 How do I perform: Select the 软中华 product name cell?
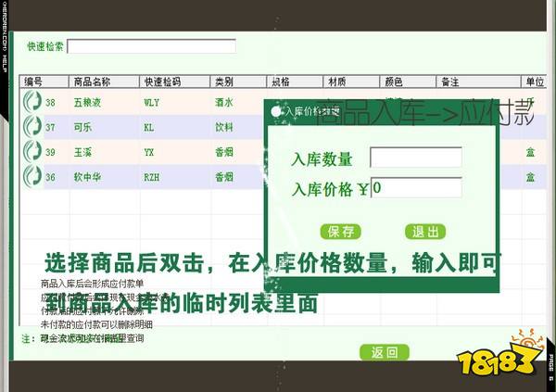click(93, 176)
